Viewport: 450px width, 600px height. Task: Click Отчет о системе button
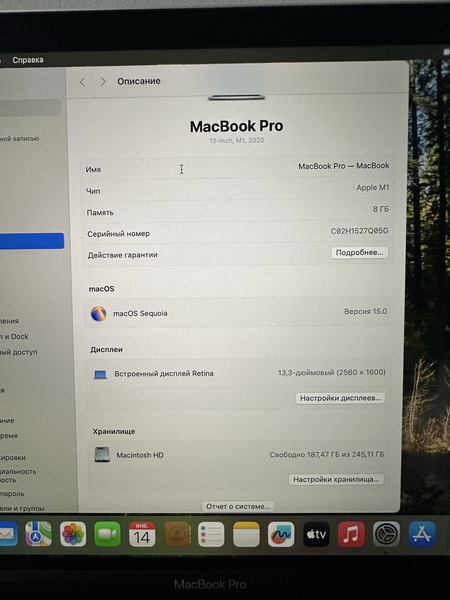(238, 506)
